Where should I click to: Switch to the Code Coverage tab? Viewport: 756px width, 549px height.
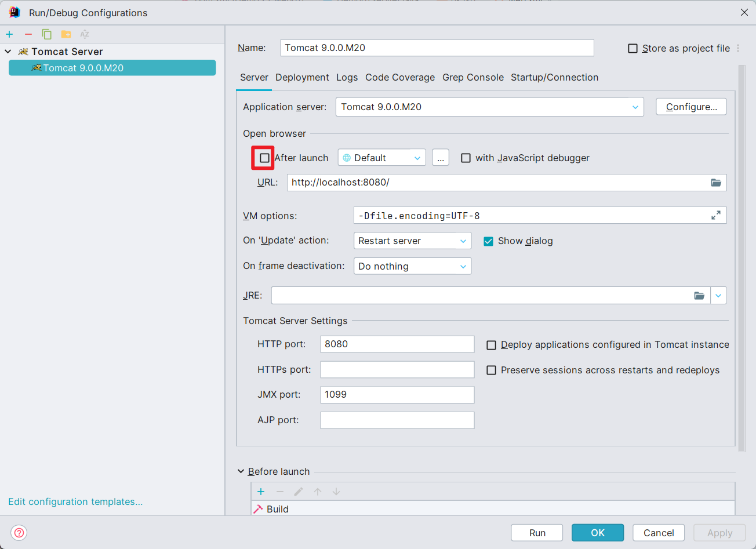400,78
